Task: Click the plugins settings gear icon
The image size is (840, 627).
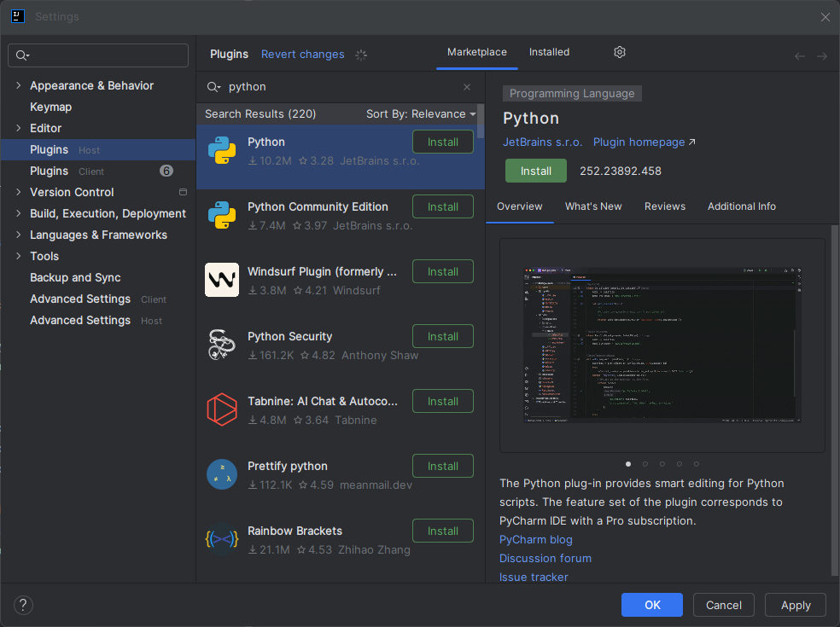Action: [619, 52]
